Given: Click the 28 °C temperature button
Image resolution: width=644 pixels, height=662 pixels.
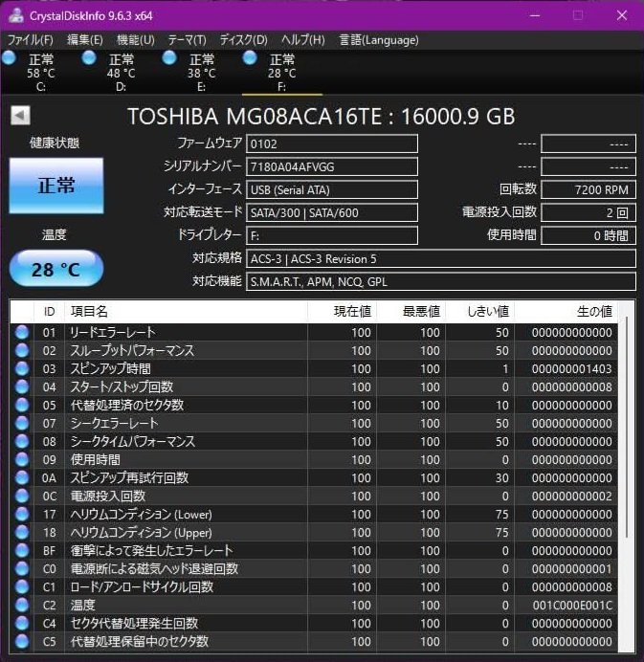Looking at the screenshot, I should (56, 270).
